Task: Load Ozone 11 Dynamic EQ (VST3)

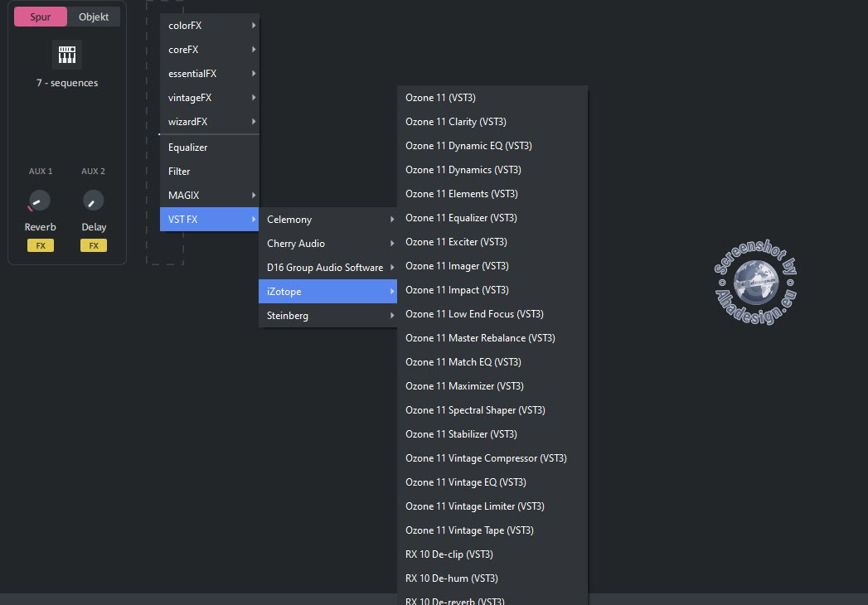Action: point(492,146)
